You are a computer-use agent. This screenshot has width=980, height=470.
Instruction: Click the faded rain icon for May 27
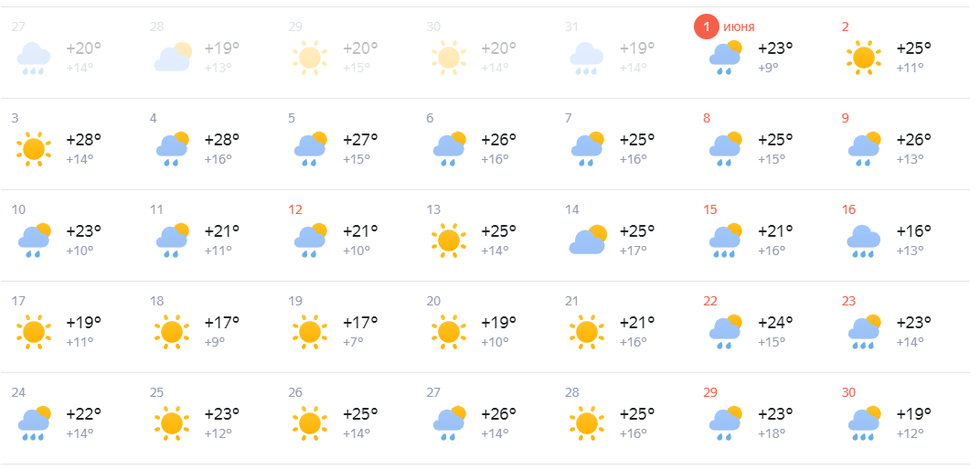(x=33, y=59)
